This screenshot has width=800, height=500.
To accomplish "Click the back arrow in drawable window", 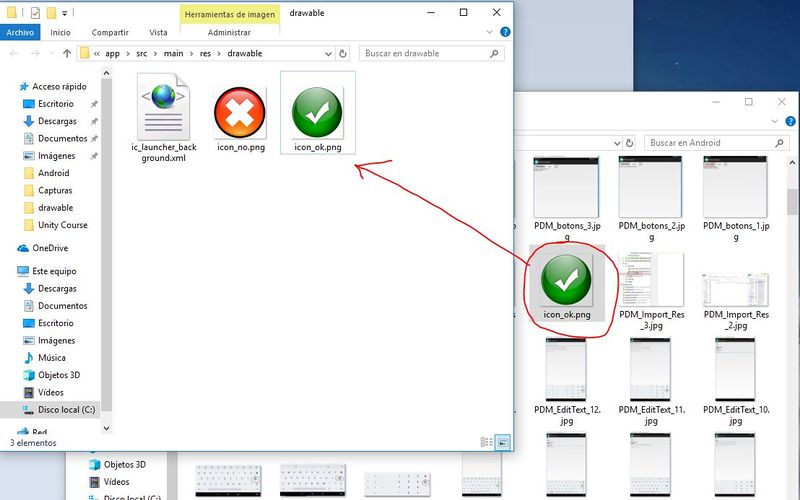I will [x=14, y=53].
